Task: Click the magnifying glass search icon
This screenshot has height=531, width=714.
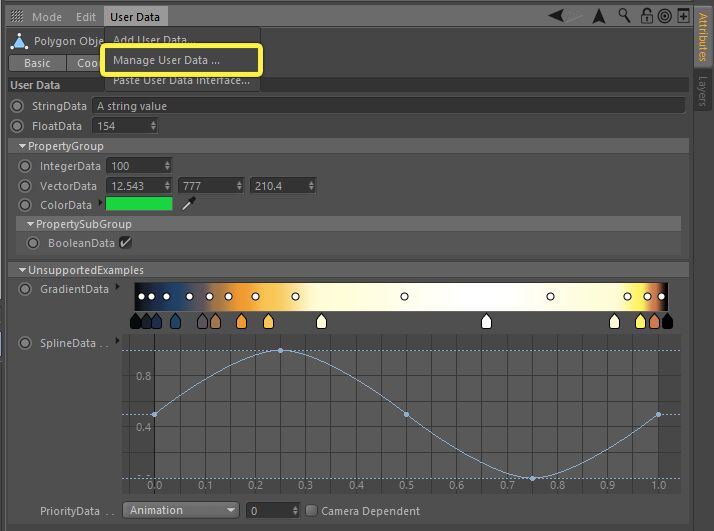Action: 624,16
